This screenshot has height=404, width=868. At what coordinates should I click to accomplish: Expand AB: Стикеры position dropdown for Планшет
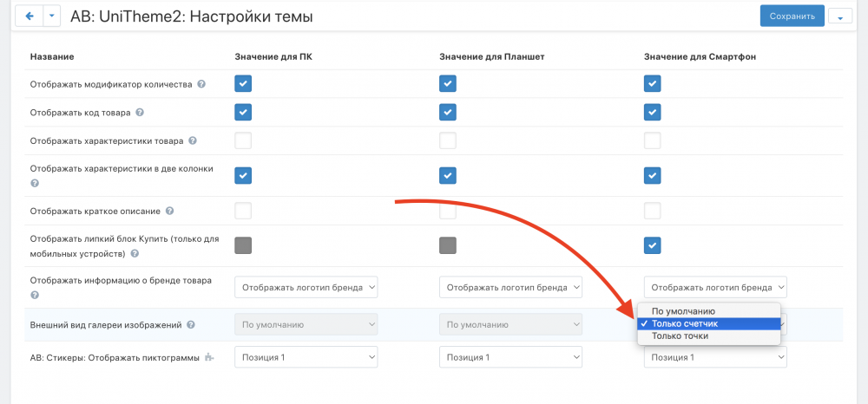click(x=510, y=356)
